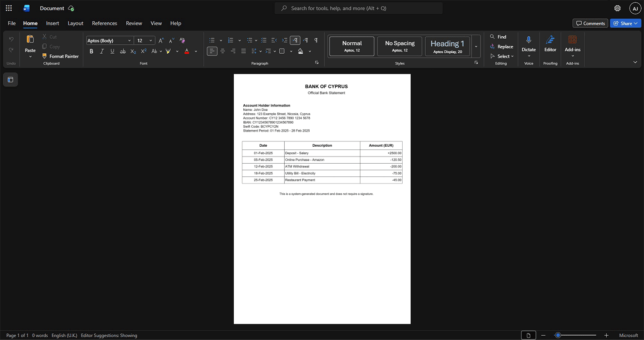The height and width of the screenshot is (340, 644).
Task: Click the Increase Indent icon
Action: [x=284, y=41]
